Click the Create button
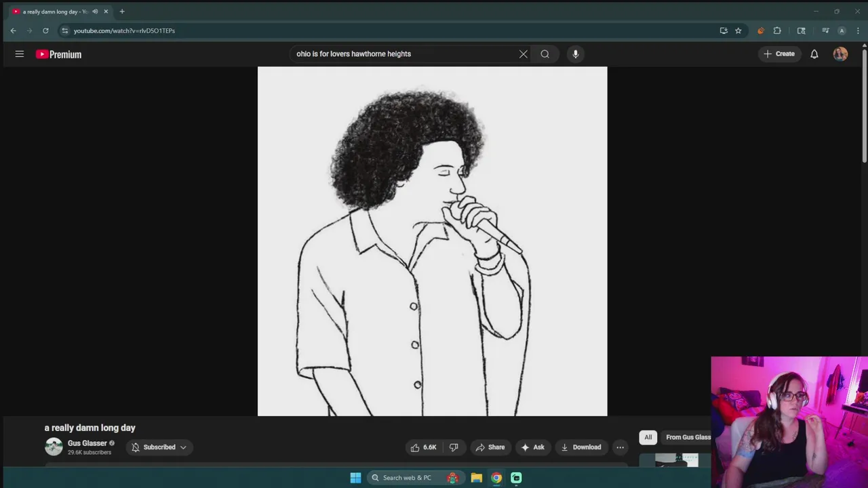The image size is (868, 488). 778,54
